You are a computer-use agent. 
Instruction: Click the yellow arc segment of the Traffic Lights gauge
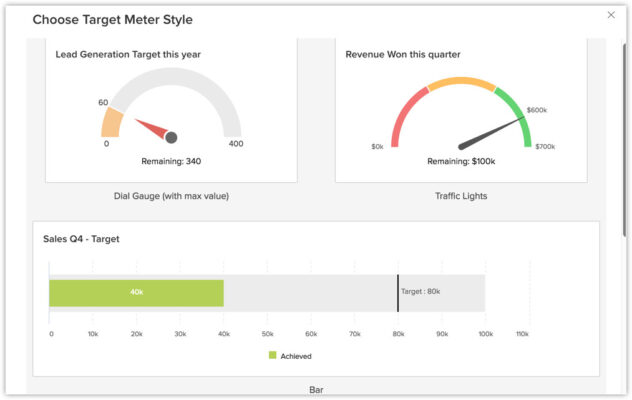coord(461,82)
